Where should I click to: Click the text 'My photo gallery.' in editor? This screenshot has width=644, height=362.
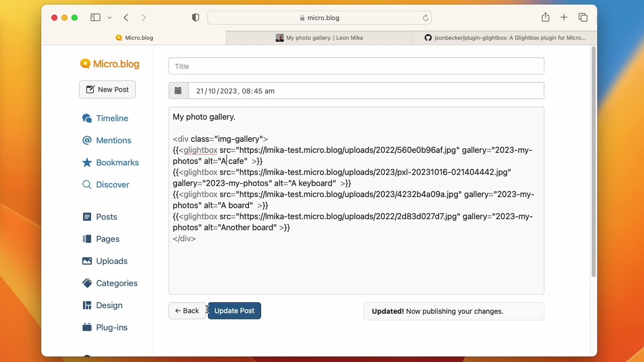(x=204, y=117)
